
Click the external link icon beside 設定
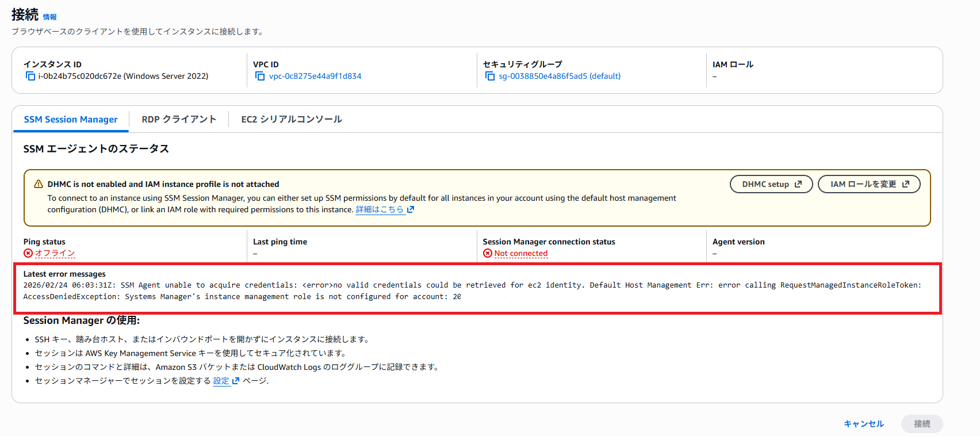pyautogui.click(x=236, y=381)
